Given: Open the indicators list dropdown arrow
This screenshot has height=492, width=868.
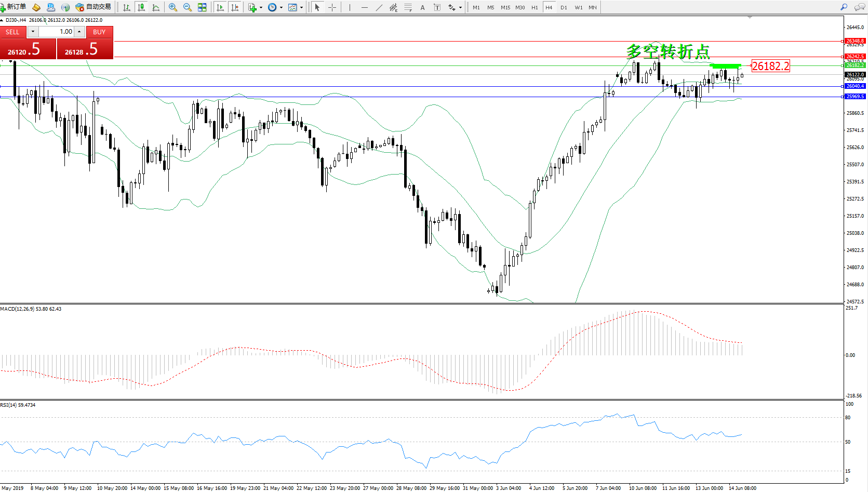Looking at the screenshot, I should pos(261,7).
